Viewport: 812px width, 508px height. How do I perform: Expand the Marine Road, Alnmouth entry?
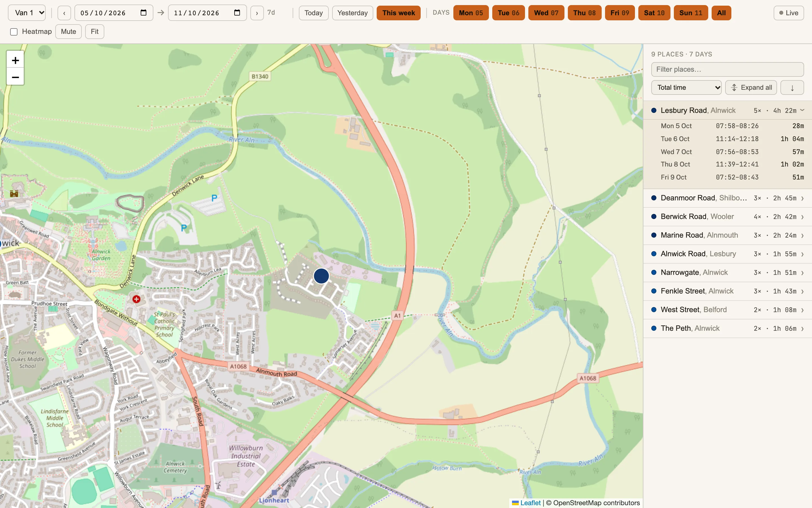(x=727, y=236)
